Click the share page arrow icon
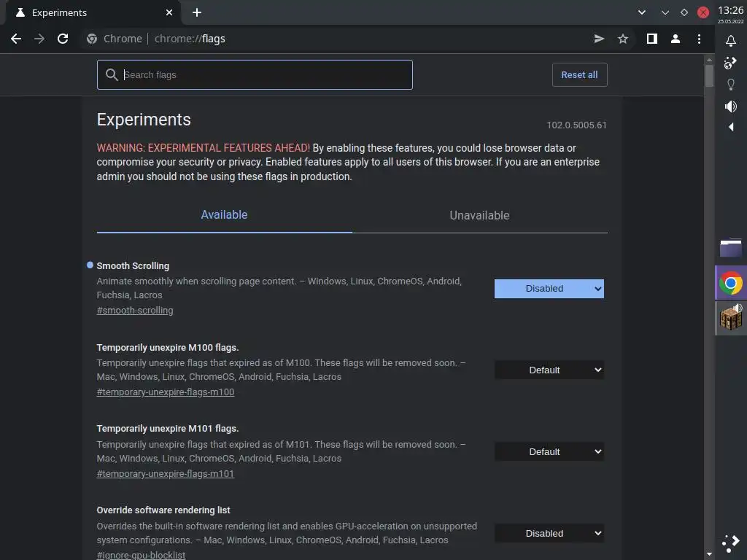The height and width of the screenshot is (560, 747). click(x=599, y=39)
